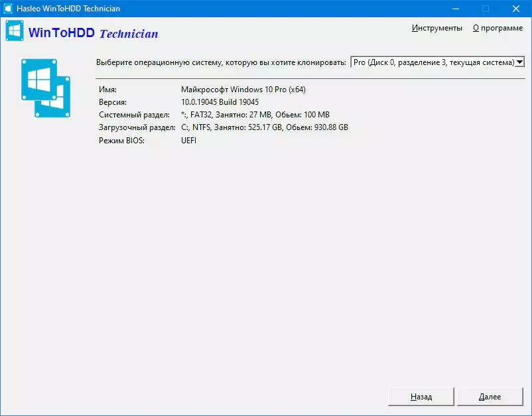Click the 'Системный раздел:' label
Screen dimensions: 532x416
[135, 115]
